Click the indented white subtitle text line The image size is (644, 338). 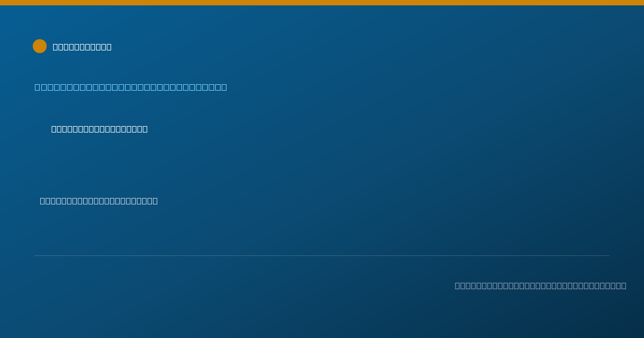tap(99, 129)
